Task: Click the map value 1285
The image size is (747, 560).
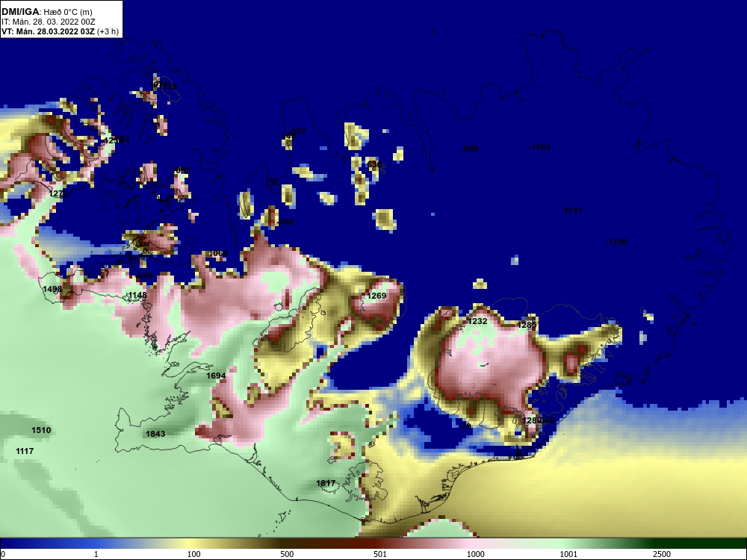Action: (x=527, y=326)
